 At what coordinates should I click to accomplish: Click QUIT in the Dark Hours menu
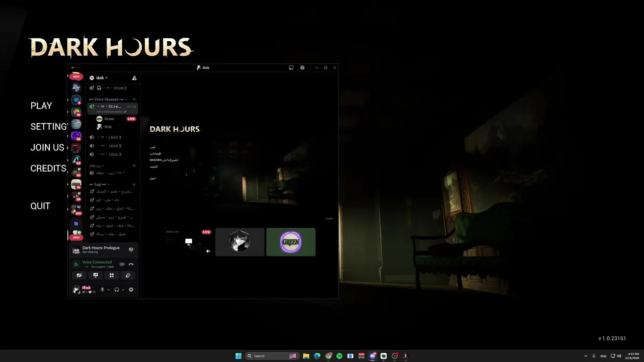click(x=40, y=206)
